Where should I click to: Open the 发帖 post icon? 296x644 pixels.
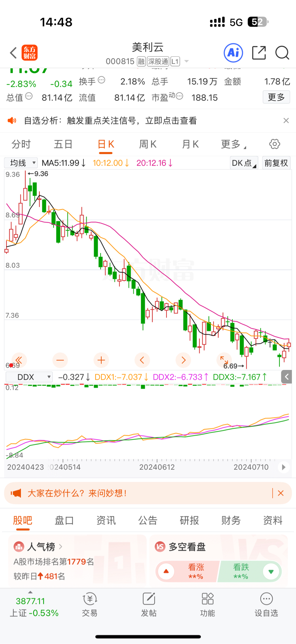(x=149, y=599)
